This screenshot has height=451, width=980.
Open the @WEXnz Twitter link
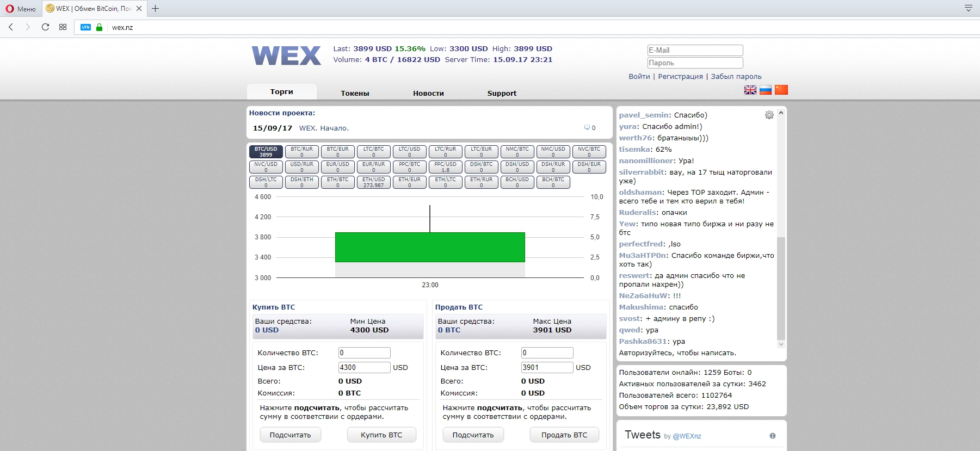687,436
